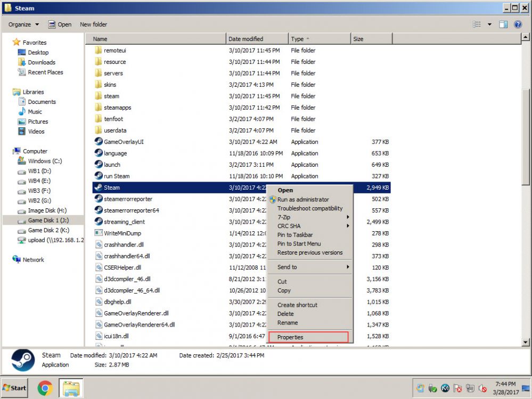Click the New folder button
This screenshot has width=532, height=399.
click(93, 25)
